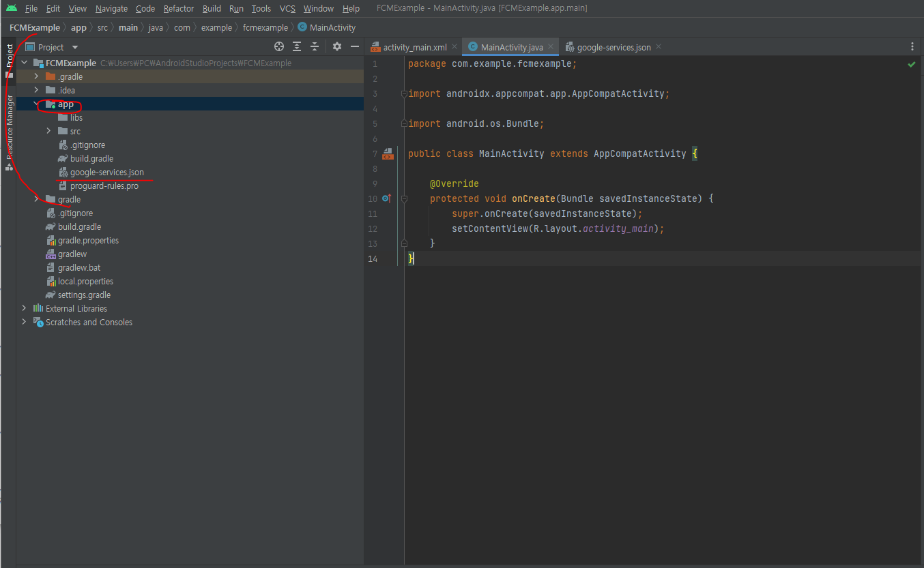Open the Tools menu

(x=261, y=8)
